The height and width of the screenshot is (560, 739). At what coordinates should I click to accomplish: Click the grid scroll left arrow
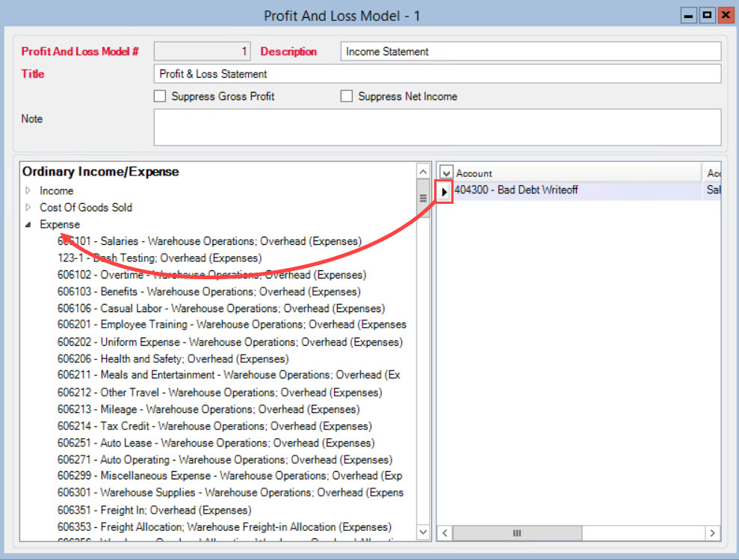[x=445, y=533]
